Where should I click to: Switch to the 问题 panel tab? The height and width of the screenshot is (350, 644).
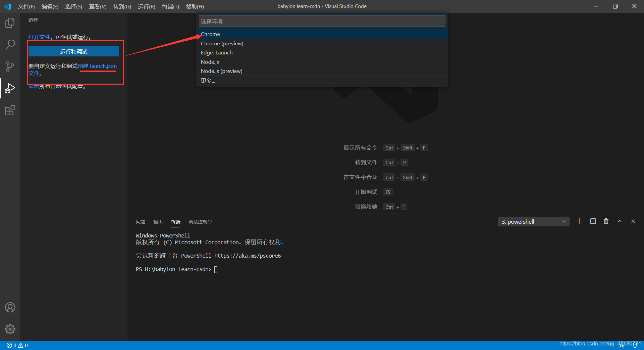tap(141, 222)
